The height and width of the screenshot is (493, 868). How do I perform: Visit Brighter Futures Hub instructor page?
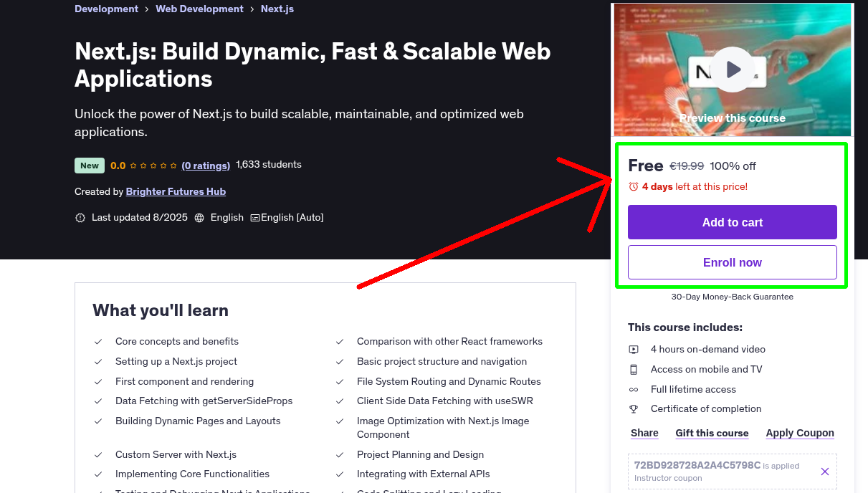click(176, 191)
